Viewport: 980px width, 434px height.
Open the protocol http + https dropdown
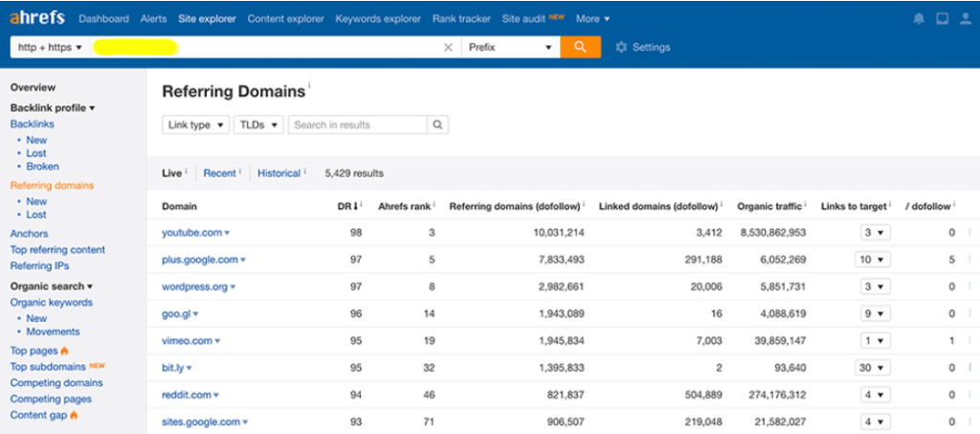50,48
